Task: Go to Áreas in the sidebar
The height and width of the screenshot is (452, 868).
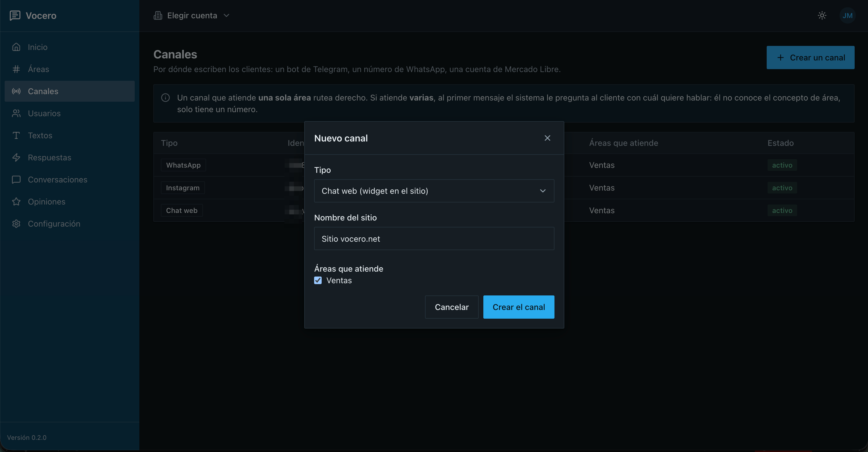Action: click(69, 69)
